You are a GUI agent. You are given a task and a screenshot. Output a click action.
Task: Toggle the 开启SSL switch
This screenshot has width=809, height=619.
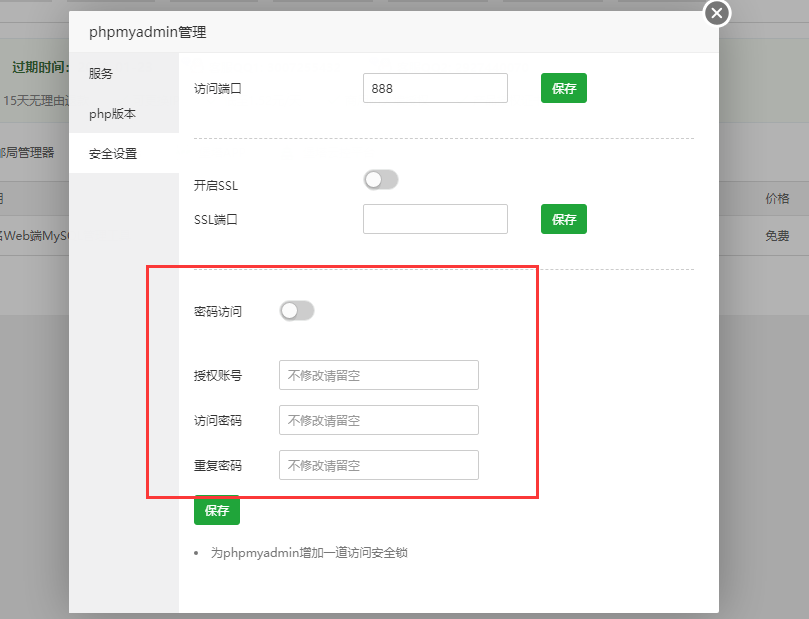381,180
